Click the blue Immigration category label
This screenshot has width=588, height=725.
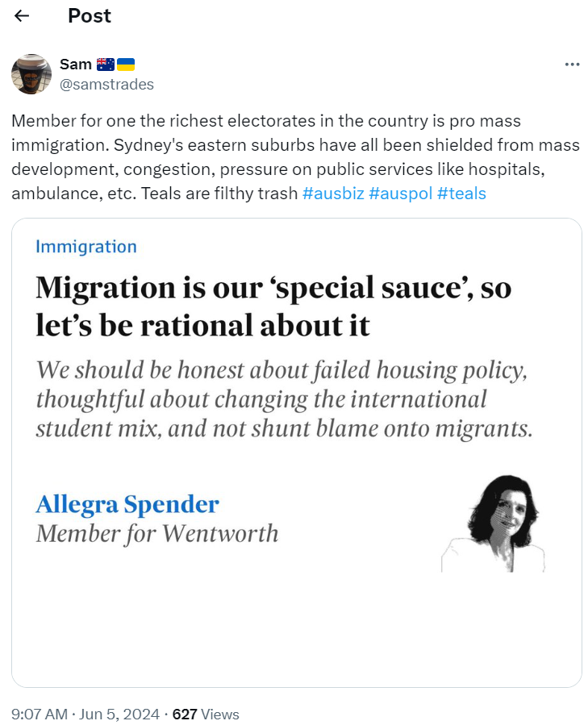(86, 247)
